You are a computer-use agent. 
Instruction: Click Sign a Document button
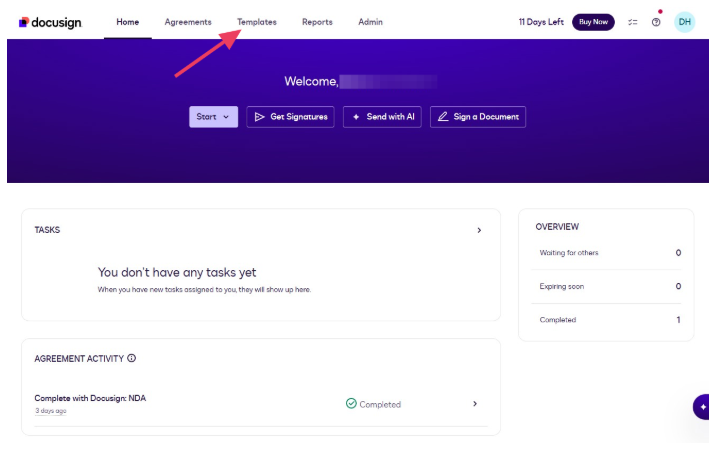pos(478,117)
